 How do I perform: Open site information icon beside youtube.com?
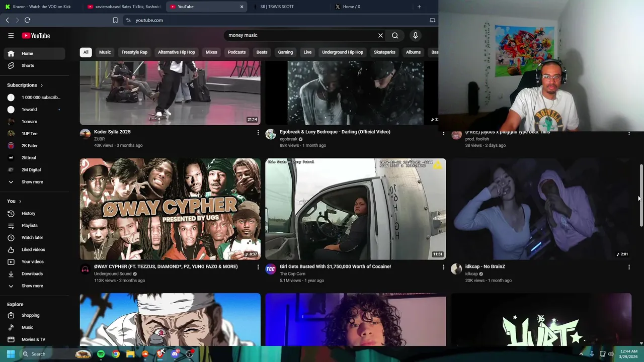pyautogui.click(x=128, y=20)
